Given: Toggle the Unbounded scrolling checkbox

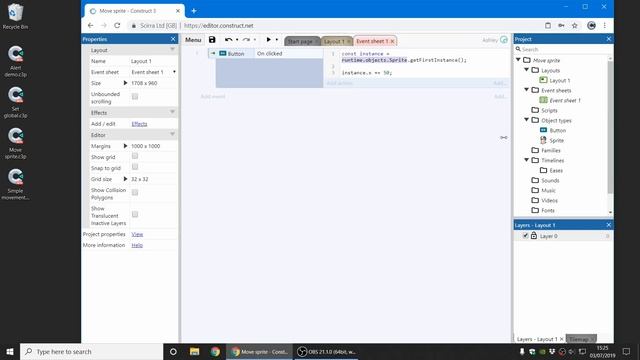Looking at the screenshot, I should click(135, 96).
